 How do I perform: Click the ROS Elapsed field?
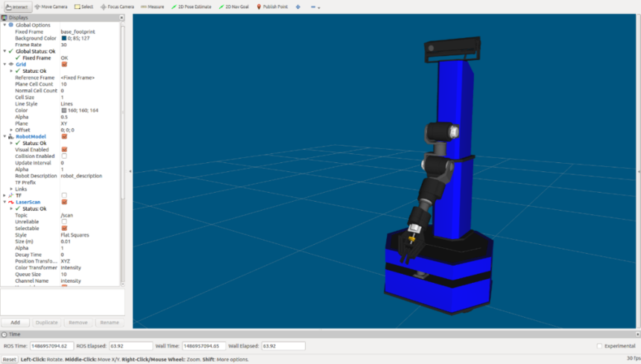pos(131,346)
